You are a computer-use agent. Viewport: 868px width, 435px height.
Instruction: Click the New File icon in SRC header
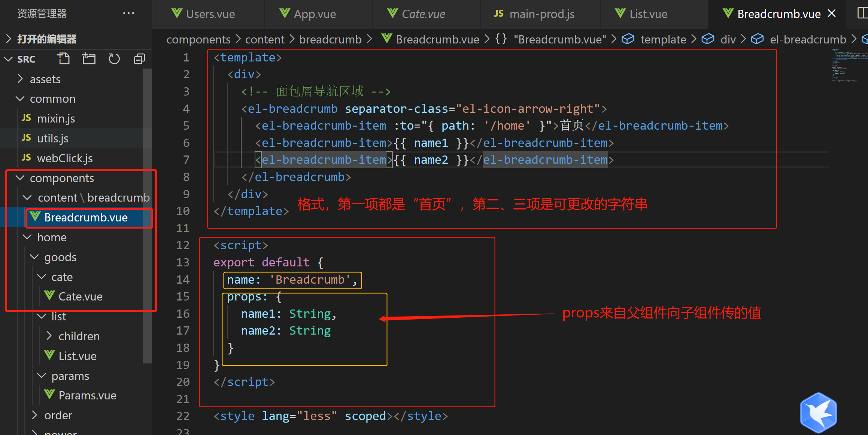click(63, 59)
